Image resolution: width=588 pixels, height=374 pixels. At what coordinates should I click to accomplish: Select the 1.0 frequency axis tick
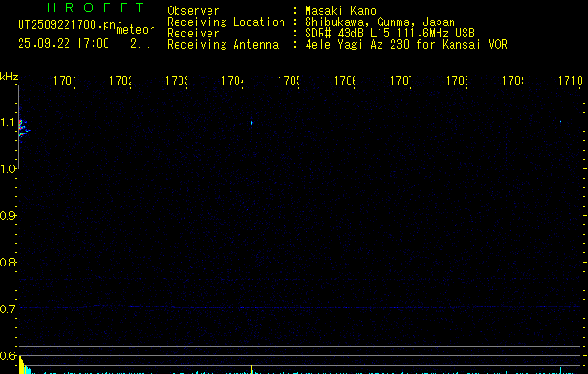(x=7, y=169)
